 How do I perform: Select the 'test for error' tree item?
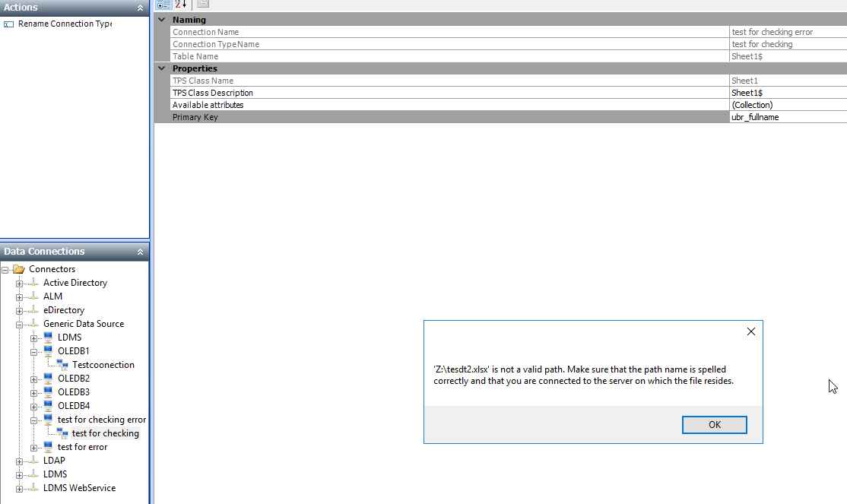(82, 447)
